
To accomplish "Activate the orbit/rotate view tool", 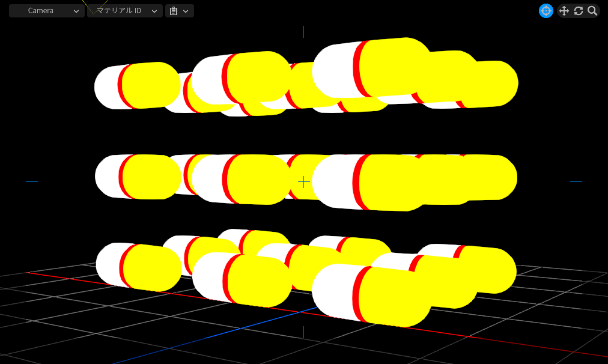I will [x=579, y=11].
